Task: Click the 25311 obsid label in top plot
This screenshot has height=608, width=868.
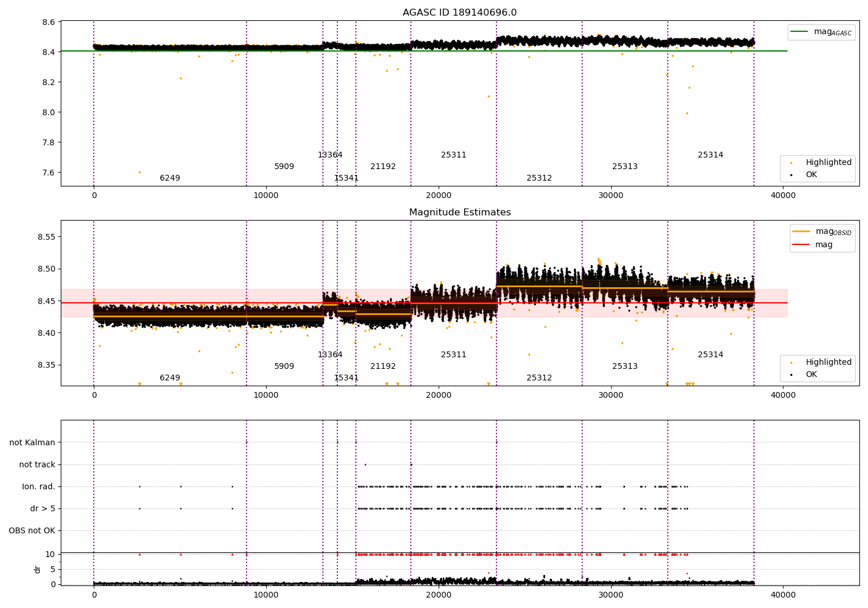Action: click(x=454, y=155)
